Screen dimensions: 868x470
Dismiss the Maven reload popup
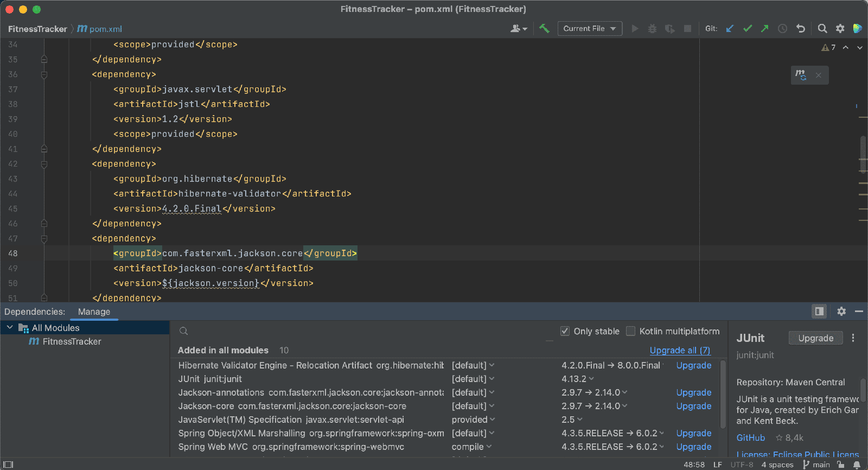point(818,75)
